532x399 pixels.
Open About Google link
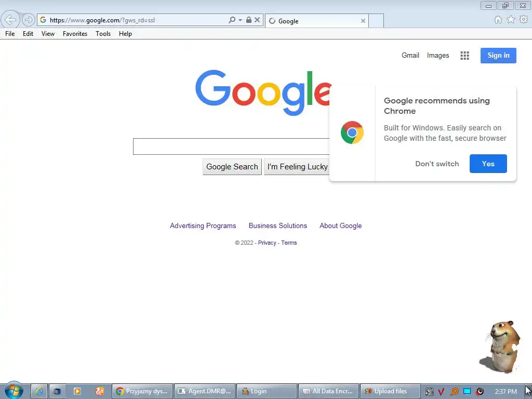point(341,226)
